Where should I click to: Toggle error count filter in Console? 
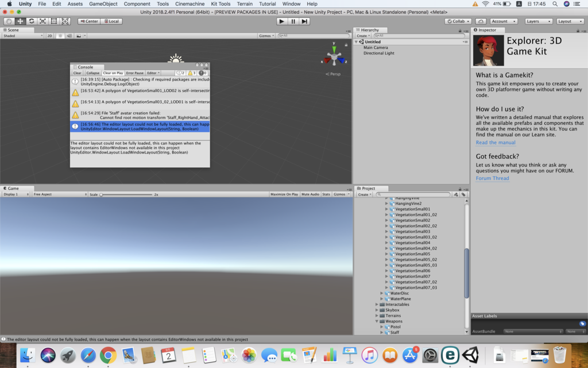[203, 73]
